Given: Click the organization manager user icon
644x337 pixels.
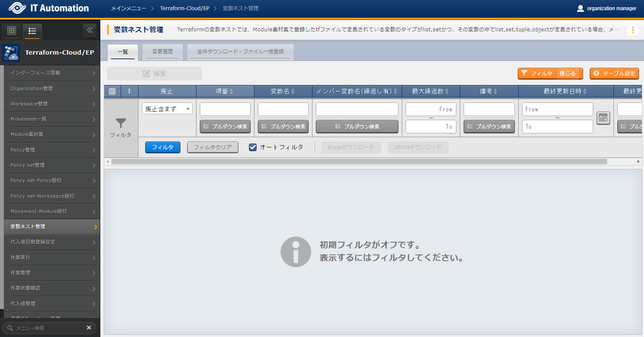Looking at the screenshot, I should pyautogui.click(x=581, y=8).
